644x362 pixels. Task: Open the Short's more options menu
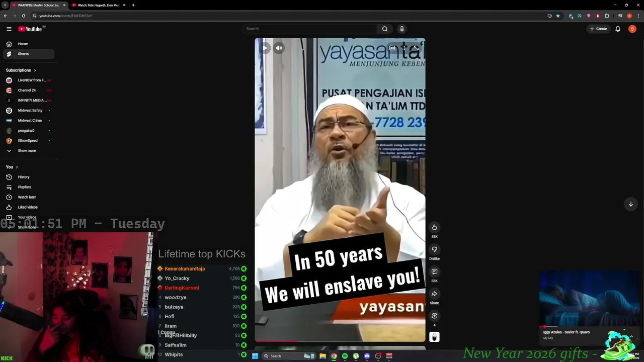coord(404,48)
